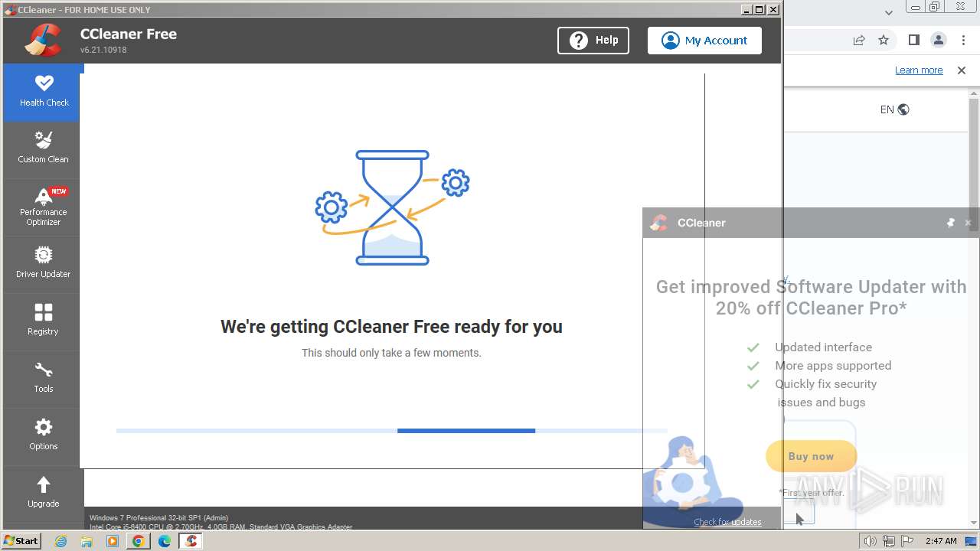The height and width of the screenshot is (551, 980).
Task: Open Driver Updater in the sidebar
Action: click(44, 263)
